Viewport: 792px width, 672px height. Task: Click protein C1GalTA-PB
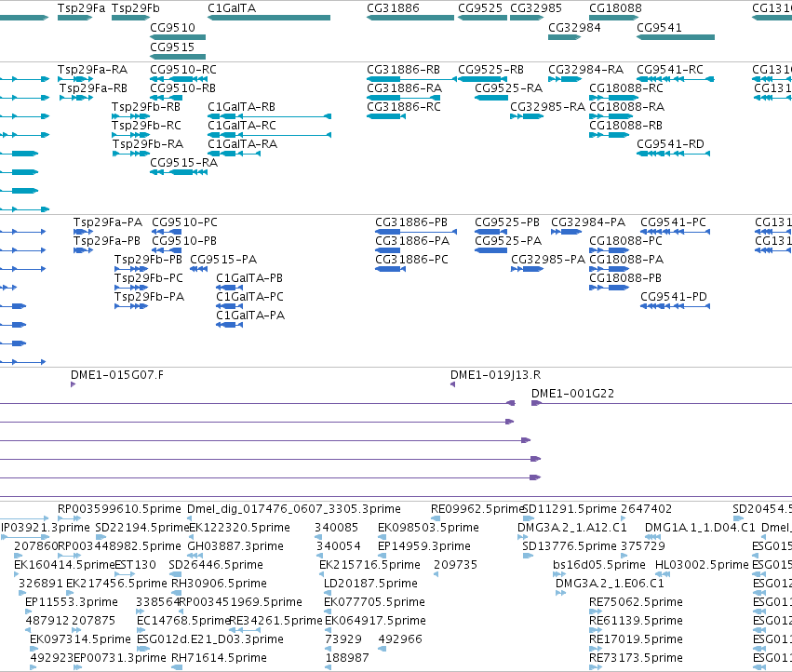pos(229,288)
